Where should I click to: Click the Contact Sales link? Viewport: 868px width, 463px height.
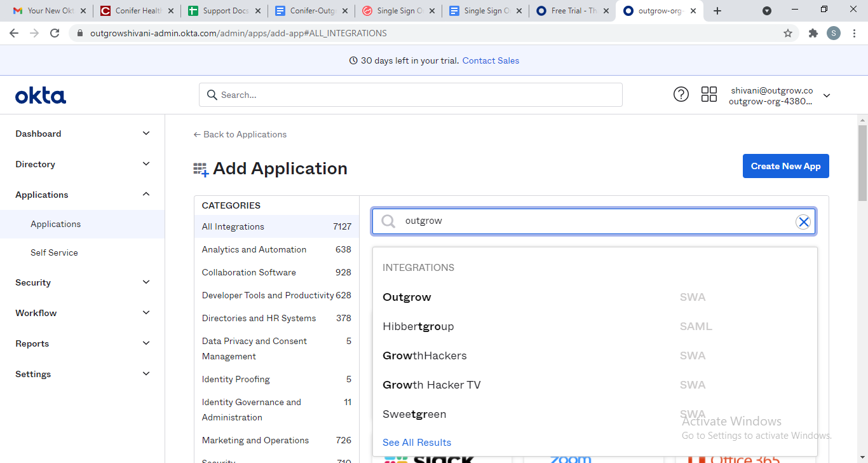(x=491, y=60)
